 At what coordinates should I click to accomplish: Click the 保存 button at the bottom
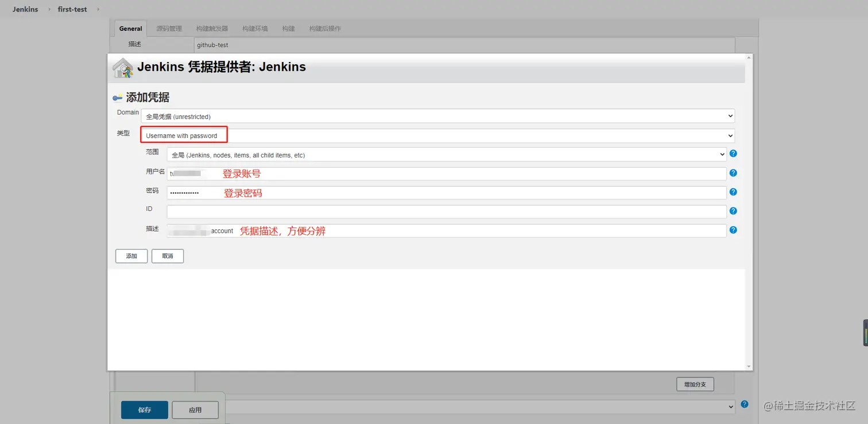click(144, 410)
